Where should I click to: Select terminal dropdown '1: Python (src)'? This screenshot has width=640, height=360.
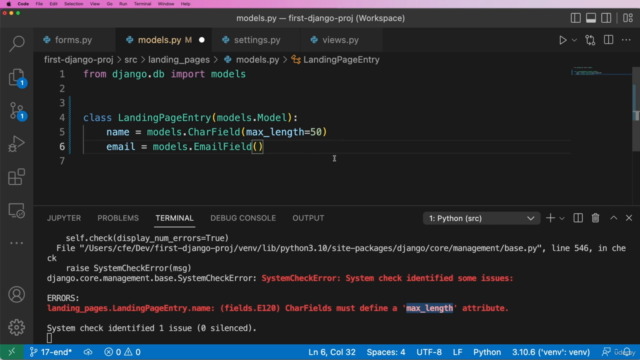click(481, 218)
